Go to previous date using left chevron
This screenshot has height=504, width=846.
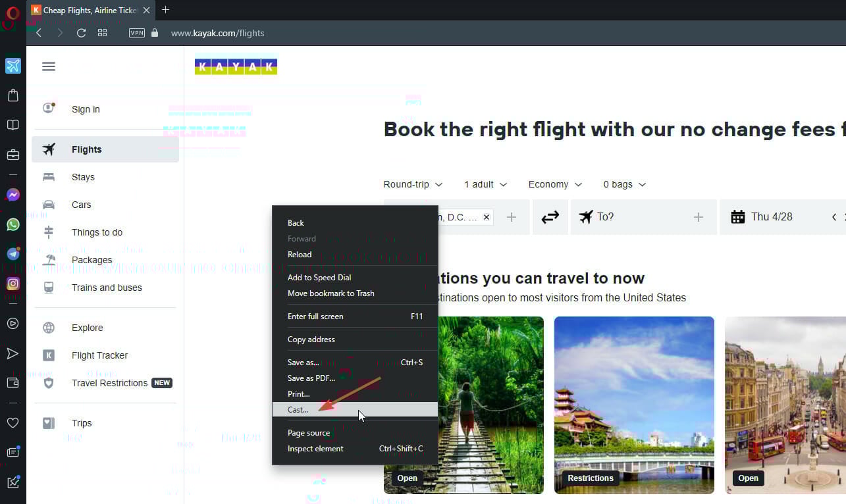[x=834, y=217]
